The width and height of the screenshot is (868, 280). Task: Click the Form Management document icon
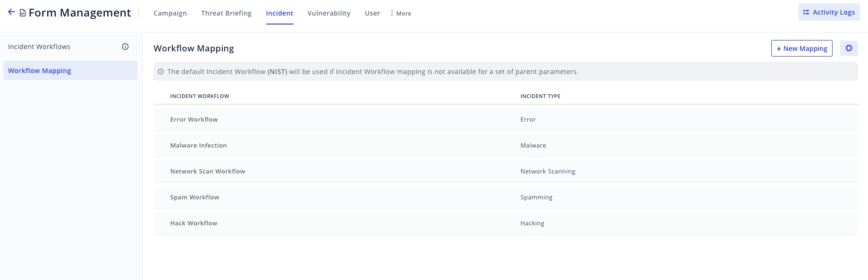[x=23, y=13]
